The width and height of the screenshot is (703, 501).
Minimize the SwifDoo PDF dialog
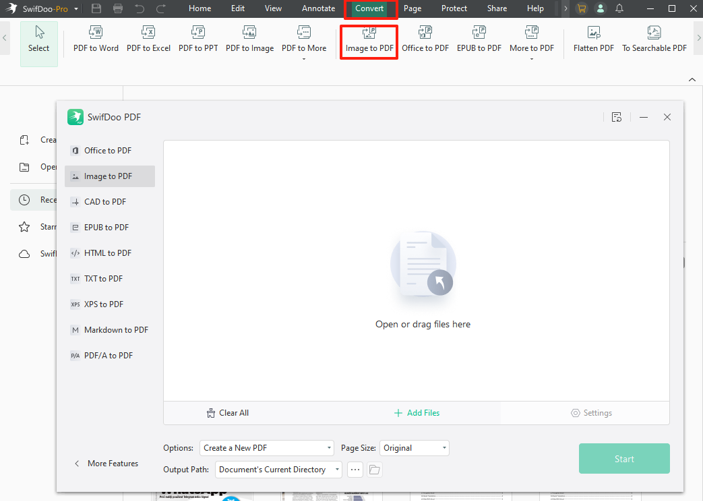[643, 117]
